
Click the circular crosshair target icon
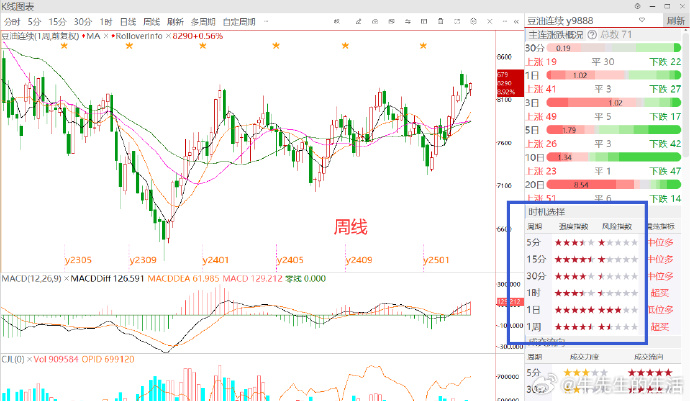click(x=473, y=21)
